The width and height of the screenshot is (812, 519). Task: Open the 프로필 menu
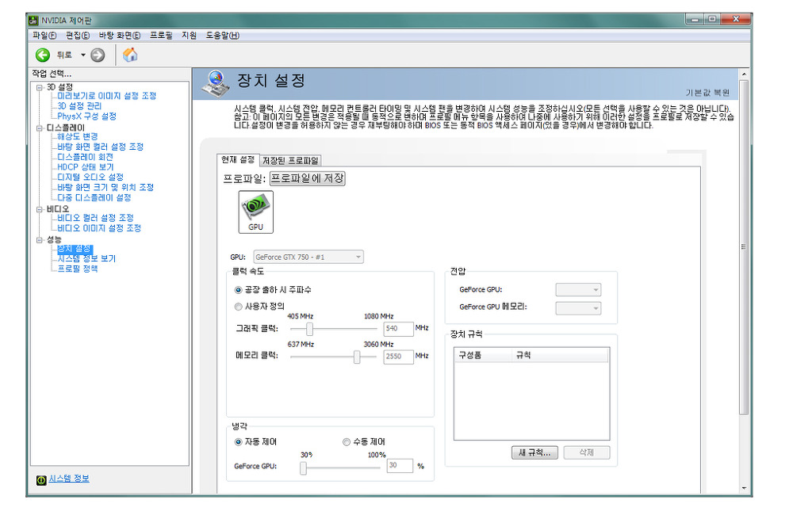161,35
